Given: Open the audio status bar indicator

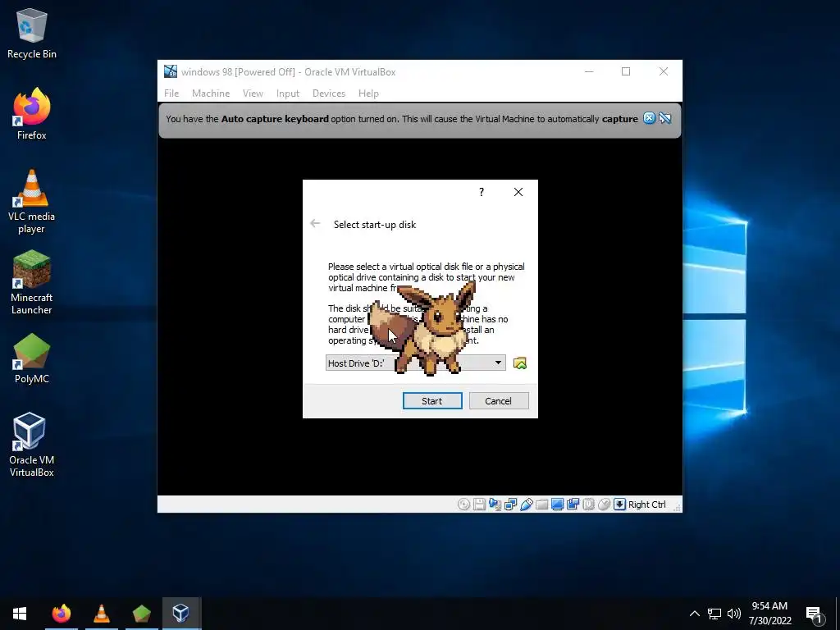Looking at the screenshot, I should (x=495, y=504).
